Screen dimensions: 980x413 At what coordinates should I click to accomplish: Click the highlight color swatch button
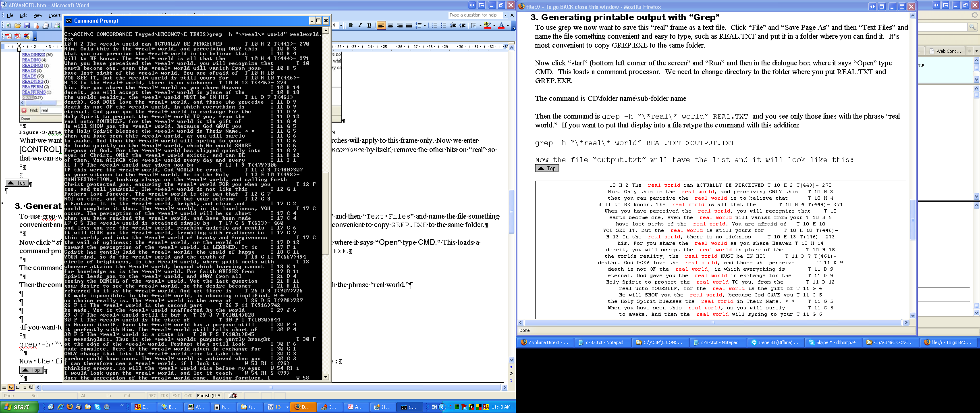[x=487, y=25]
